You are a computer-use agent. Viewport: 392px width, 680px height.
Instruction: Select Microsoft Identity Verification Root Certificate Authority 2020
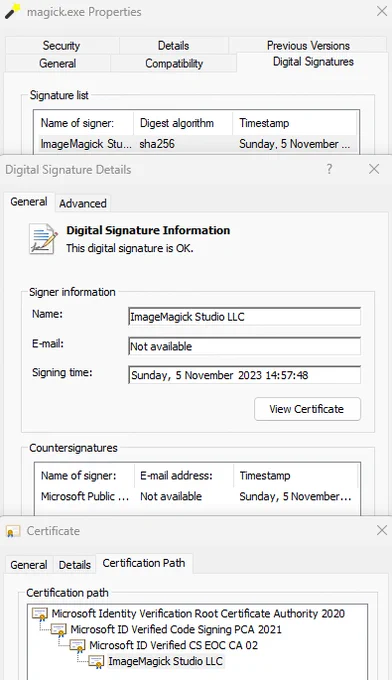coord(198,614)
